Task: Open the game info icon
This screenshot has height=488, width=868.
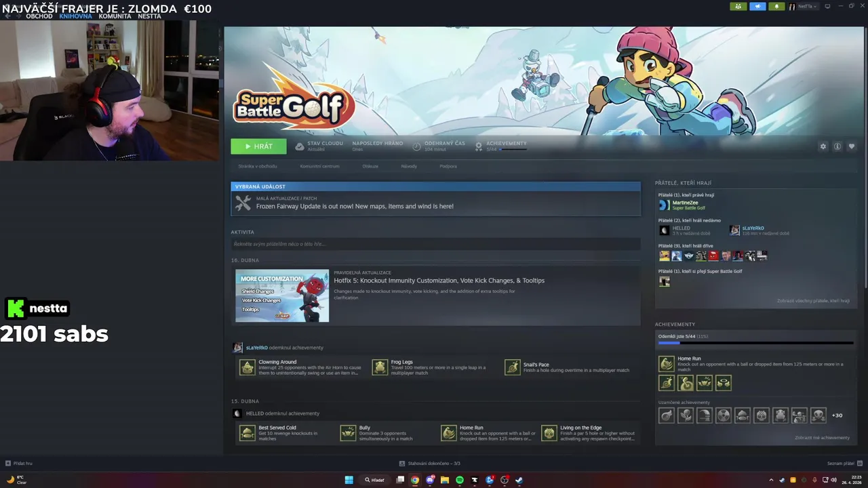Action: point(837,146)
